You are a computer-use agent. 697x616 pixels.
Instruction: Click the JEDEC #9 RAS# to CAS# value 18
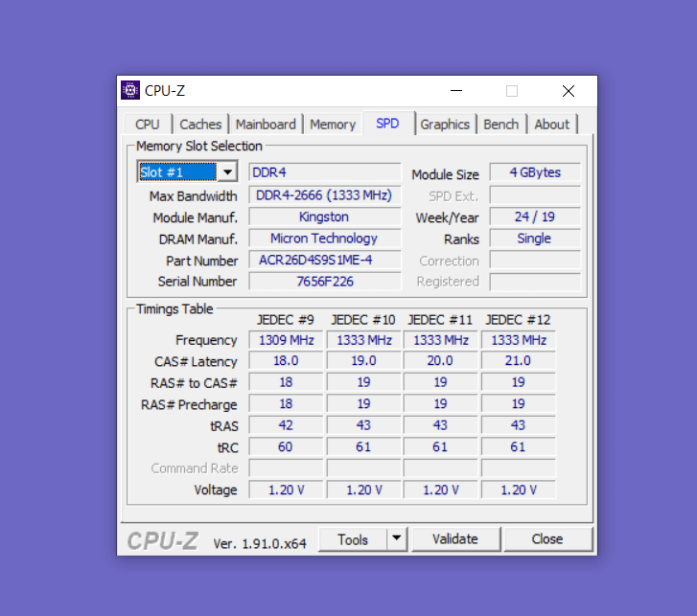coord(286,382)
